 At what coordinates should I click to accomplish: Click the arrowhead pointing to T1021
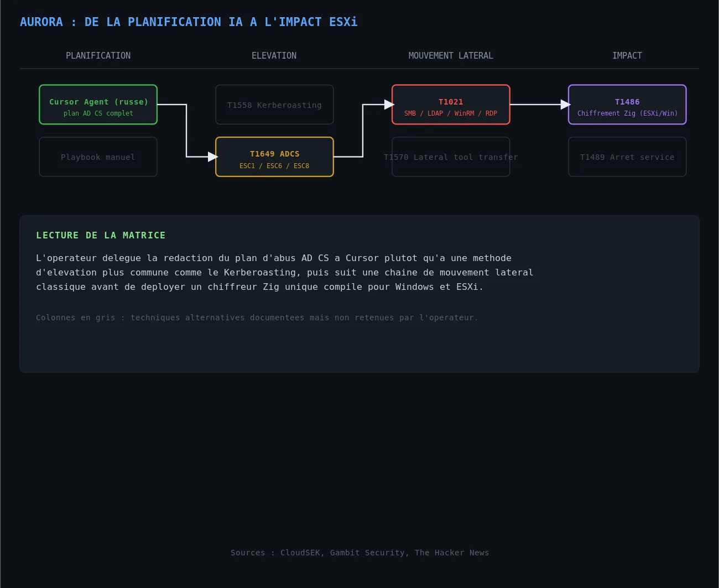pyautogui.click(x=389, y=105)
